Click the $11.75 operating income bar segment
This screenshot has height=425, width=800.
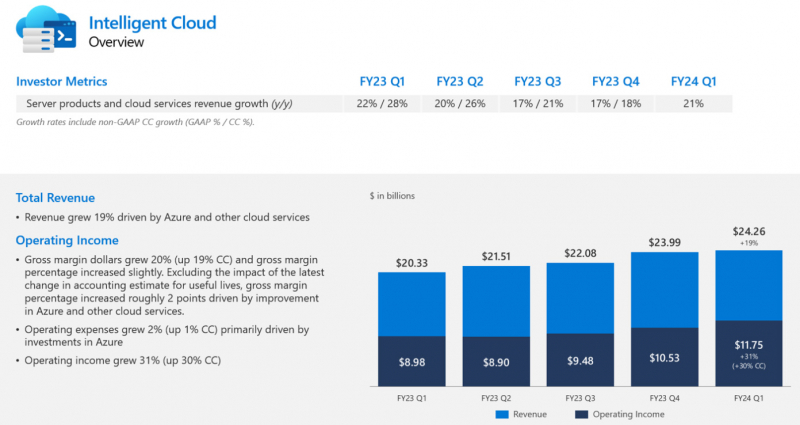748,355
